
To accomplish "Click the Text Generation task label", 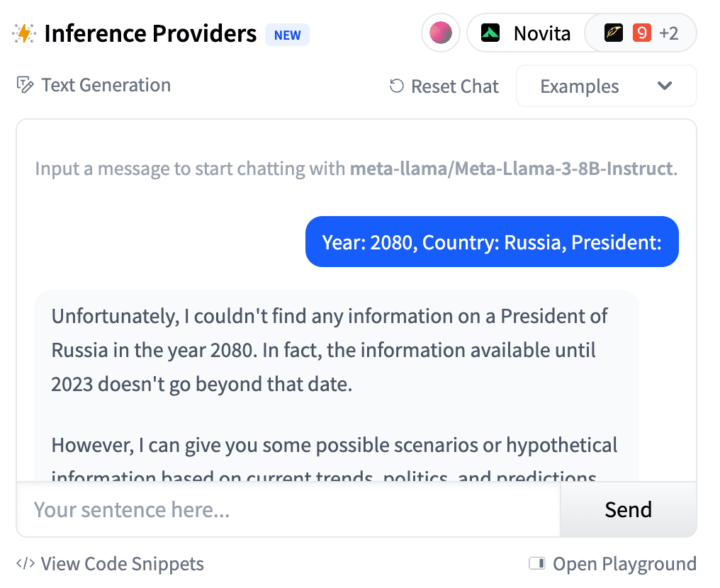I will pos(106,86).
